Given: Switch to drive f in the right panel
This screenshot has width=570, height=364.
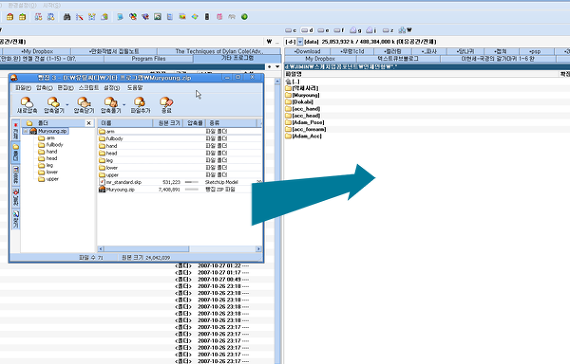Looking at the screenshot, I should [x=339, y=30].
